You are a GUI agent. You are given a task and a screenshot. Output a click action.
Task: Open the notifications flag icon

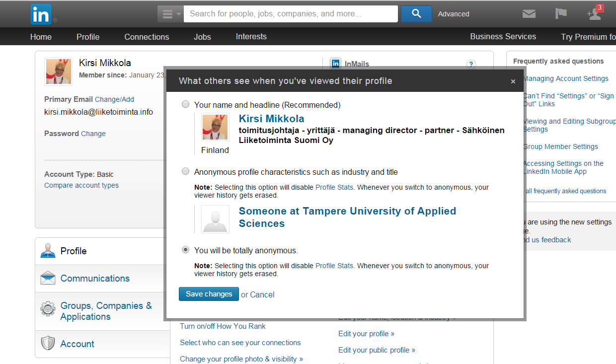[561, 13]
